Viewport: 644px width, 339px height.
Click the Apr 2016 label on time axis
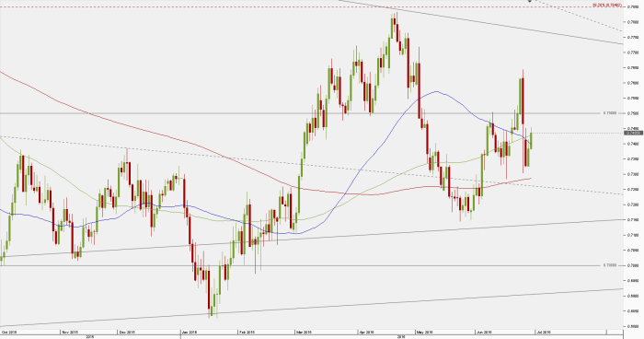coord(367,332)
